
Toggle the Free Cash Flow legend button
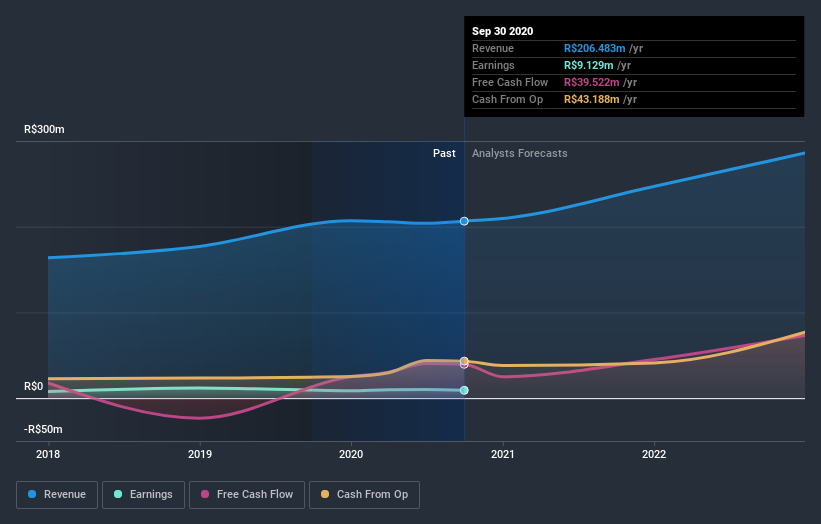click(x=247, y=495)
